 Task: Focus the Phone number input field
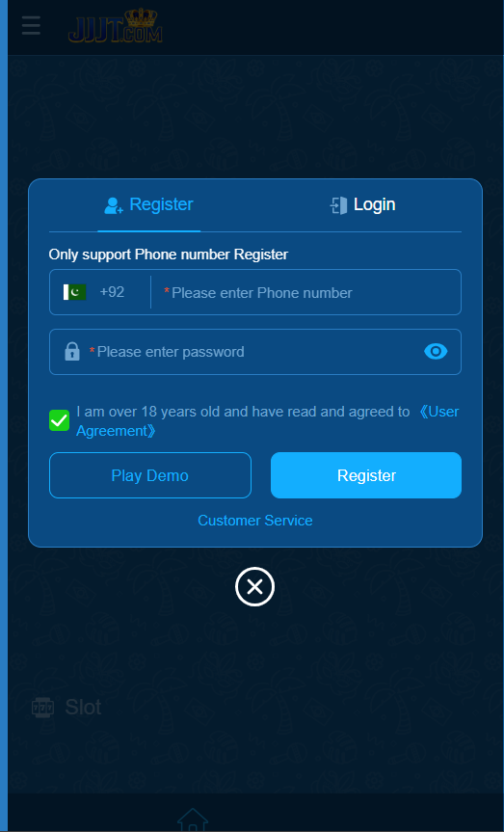tap(306, 292)
